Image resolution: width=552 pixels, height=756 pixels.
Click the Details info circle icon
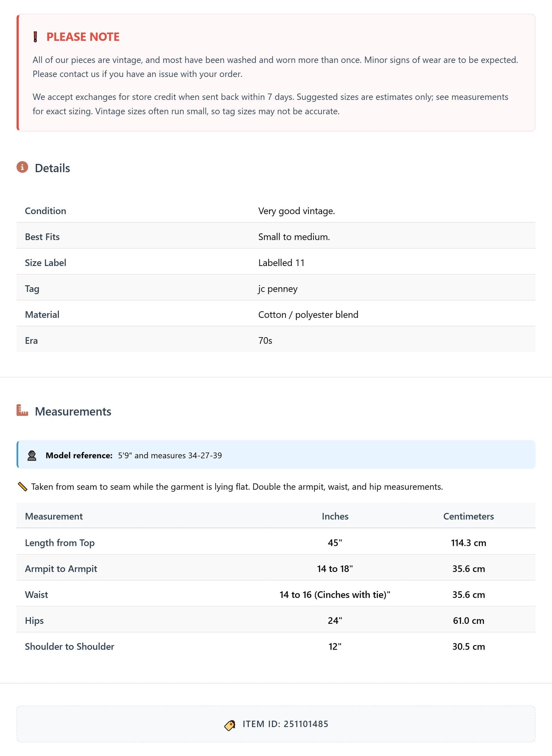tap(22, 167)
